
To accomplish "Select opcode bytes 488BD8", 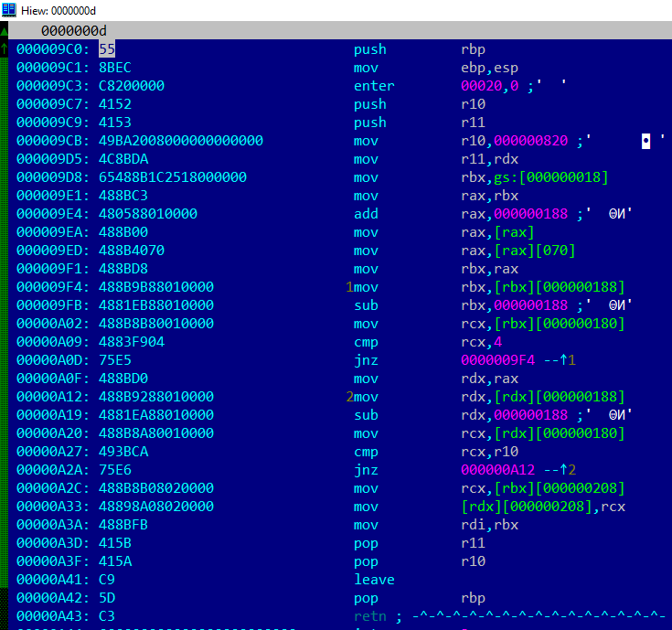I will (x=123, y=269).
